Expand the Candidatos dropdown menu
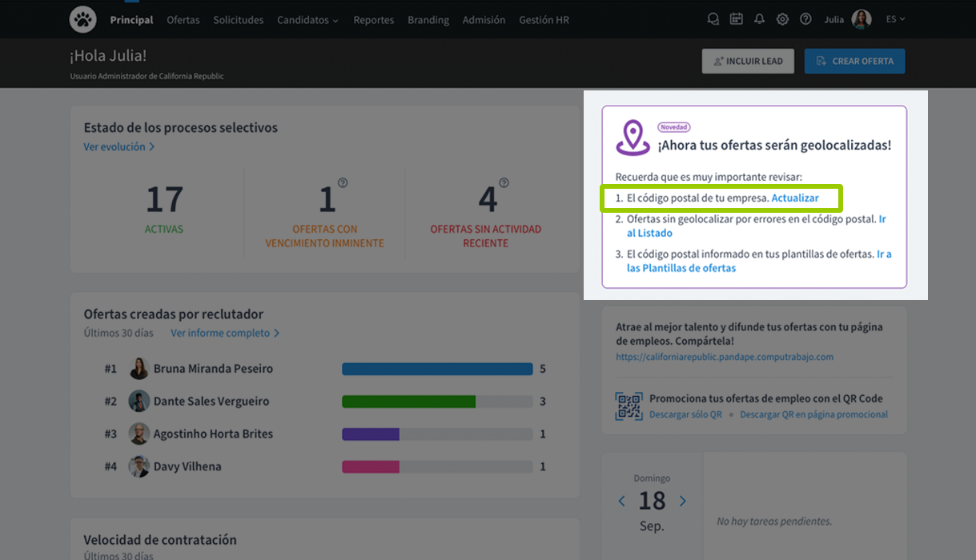The height and width of the screenshot is (560, 976). pos(307,20)
